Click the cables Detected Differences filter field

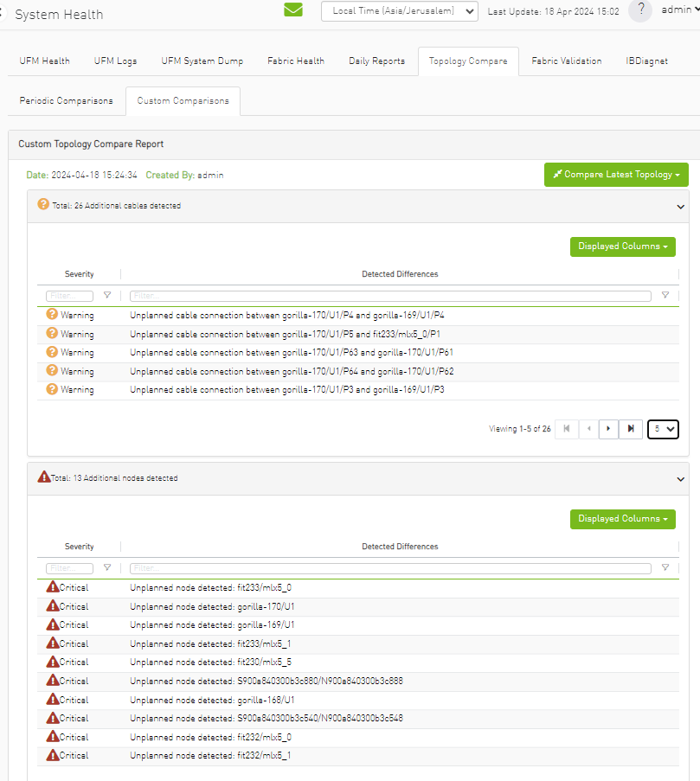tap(389, 296)
